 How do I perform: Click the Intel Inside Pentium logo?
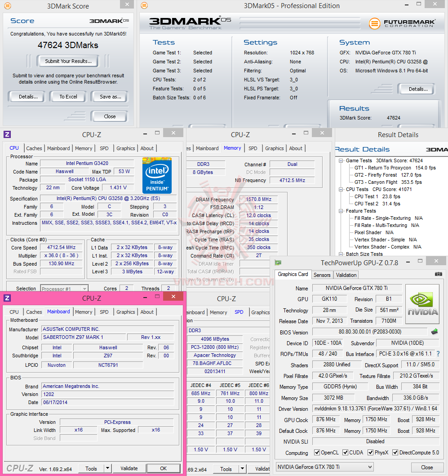tap(157, 175)
